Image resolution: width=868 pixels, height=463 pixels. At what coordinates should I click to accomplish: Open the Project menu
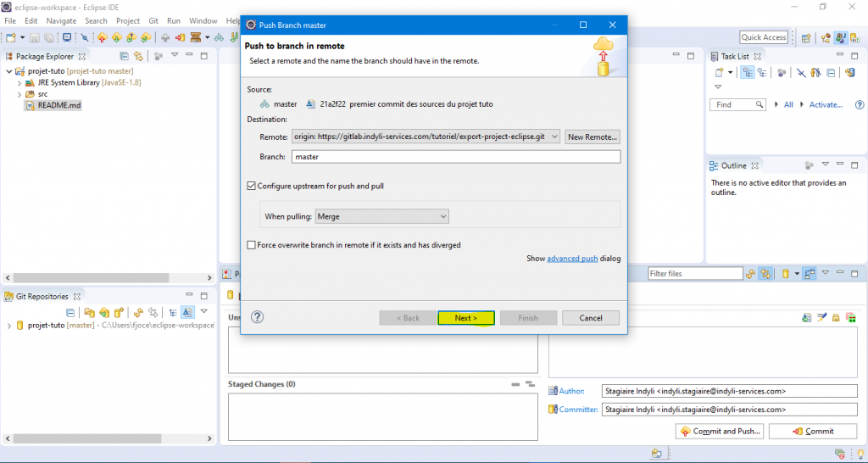(128, 20)
